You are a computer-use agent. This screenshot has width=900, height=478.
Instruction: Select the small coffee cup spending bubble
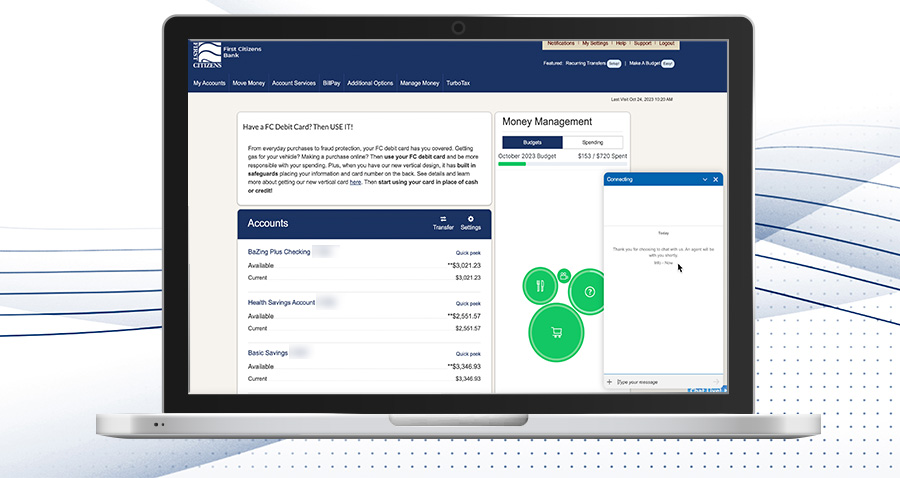click(x=564, y=275)
